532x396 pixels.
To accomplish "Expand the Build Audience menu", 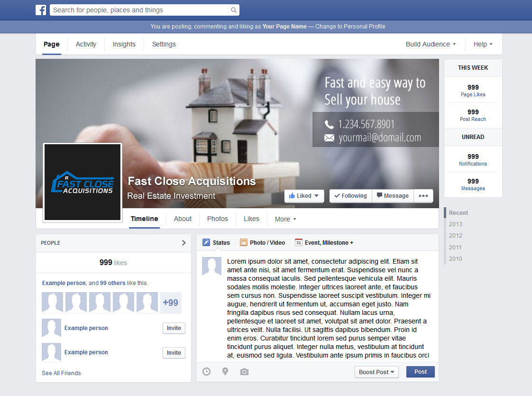I will coord(431,44).
